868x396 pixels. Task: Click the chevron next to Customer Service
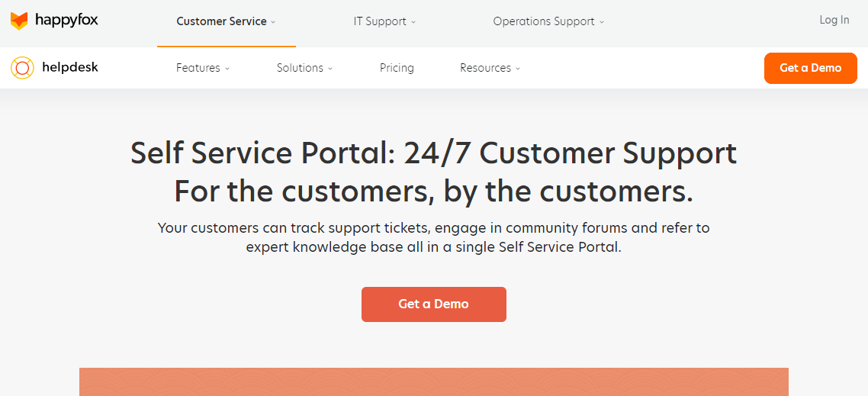pos(272,22)
